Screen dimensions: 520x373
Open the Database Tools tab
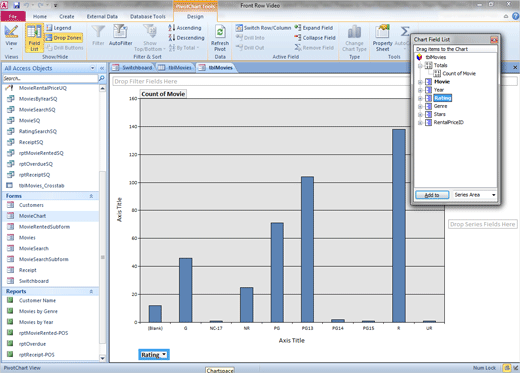click(148, 16)
